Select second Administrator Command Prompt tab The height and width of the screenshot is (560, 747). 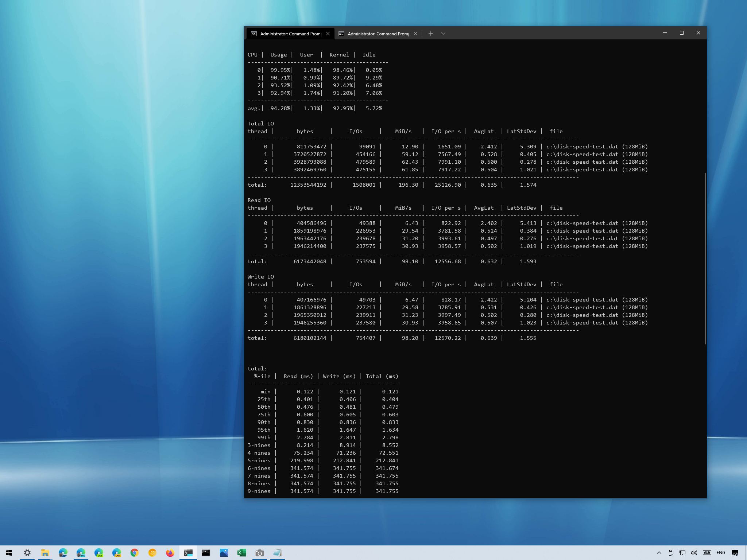click(x=378, y=34)
